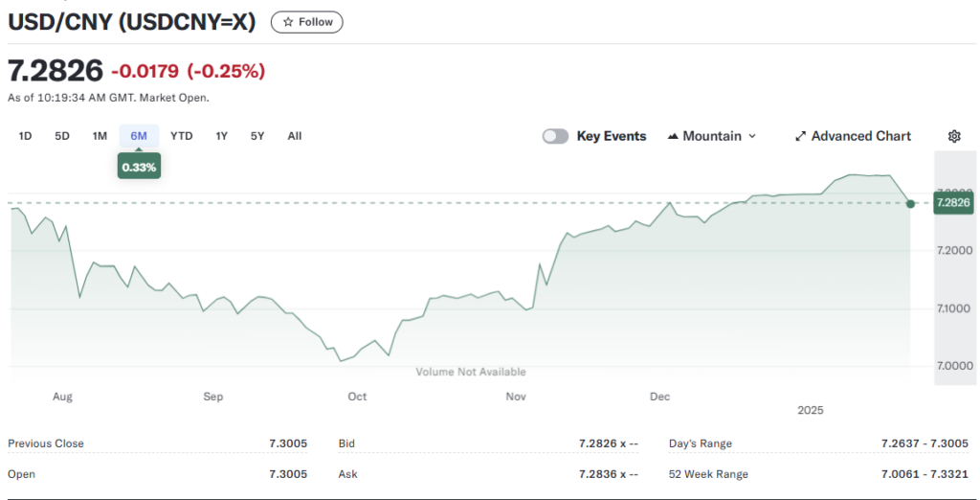The width and height of the screenshot is (980, 500).
Task: Switch to the 1M time range
Action: pyautogui.click(x=100, y=136)
